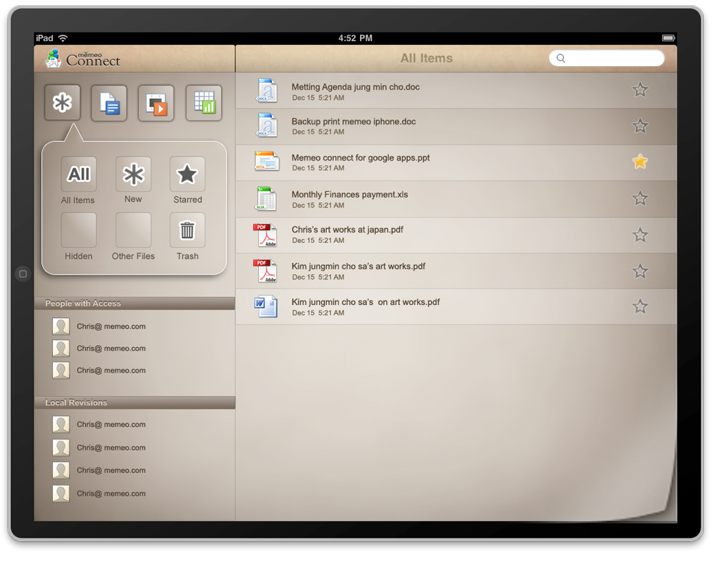Image resolution: width=715 pixels, height=588 pixels.
Task: Show Starred items filter
Action: pyautogui.click(x=187, y=175)
